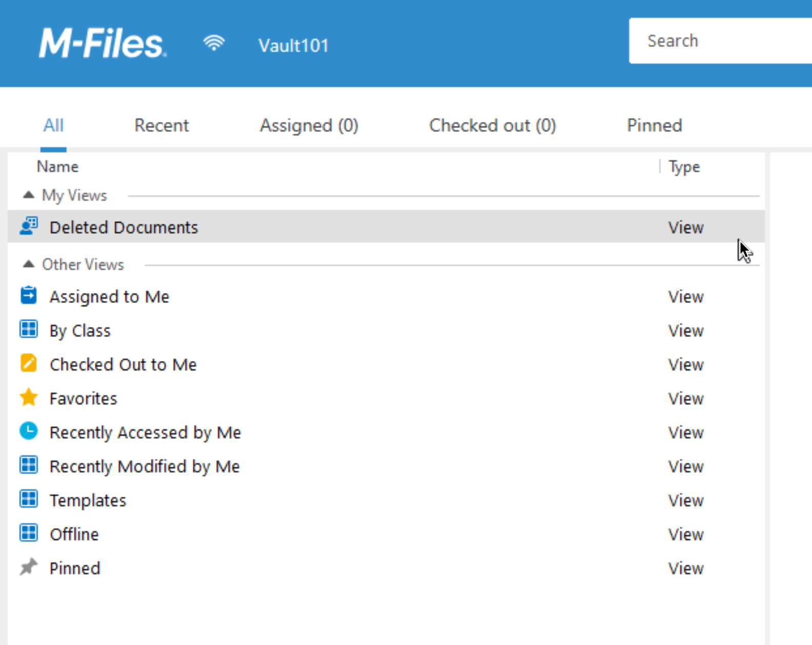The height and width of the screenshot is (645, 812).
Task: Click the Recently Modified by Me grid icon
Action: point(29,465)
